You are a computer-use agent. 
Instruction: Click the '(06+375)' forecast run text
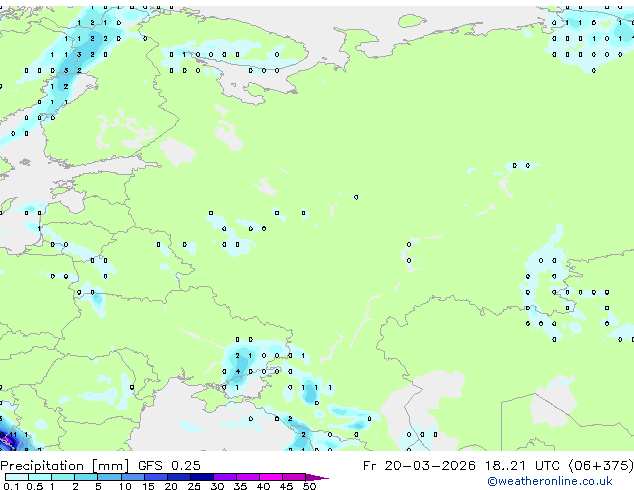pos(601,466)
